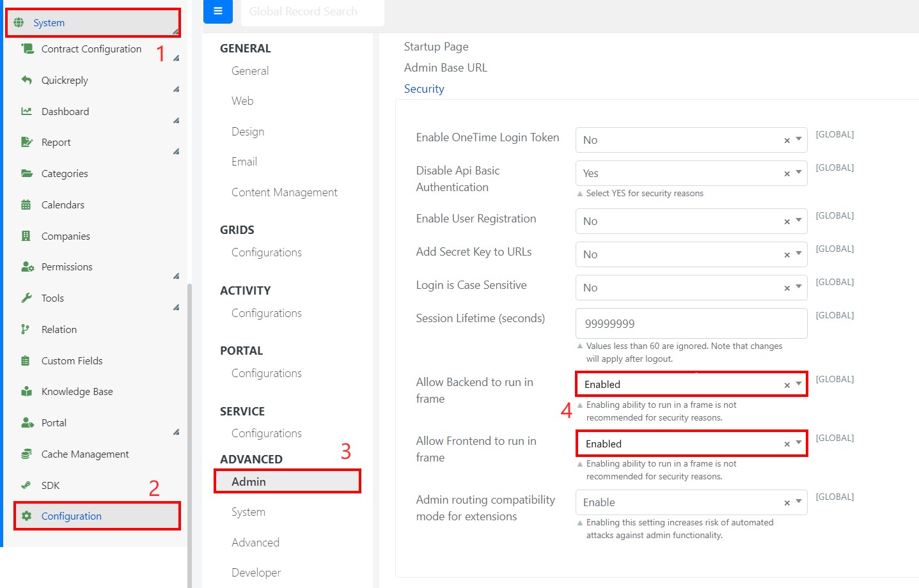Expand the Portal submenu arrow
919x588 pixels.
point(176,432)
